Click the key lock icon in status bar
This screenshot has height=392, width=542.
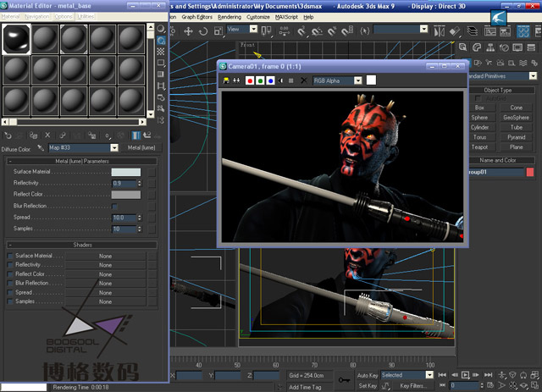click(x=345, y=379)
